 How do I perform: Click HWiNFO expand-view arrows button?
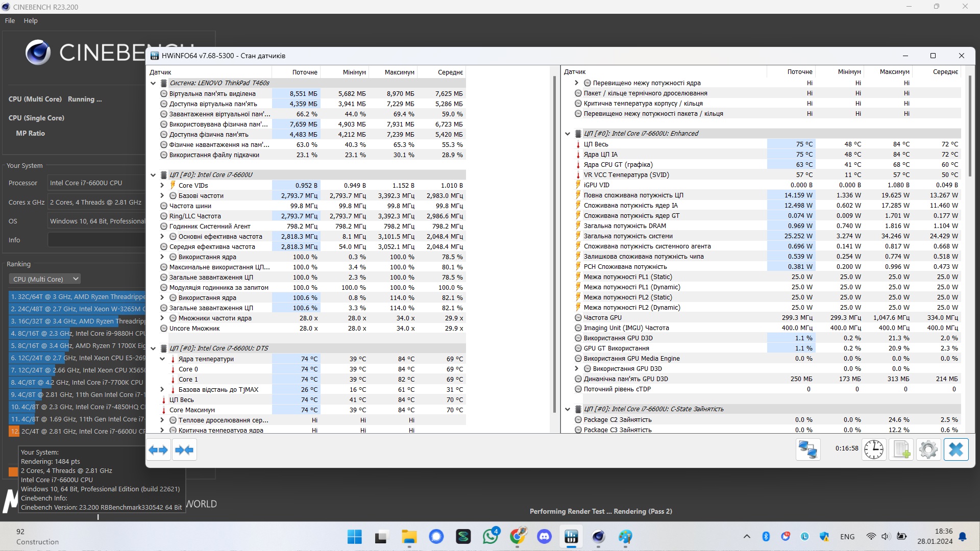pyautogui.click(x=158, y=450)
